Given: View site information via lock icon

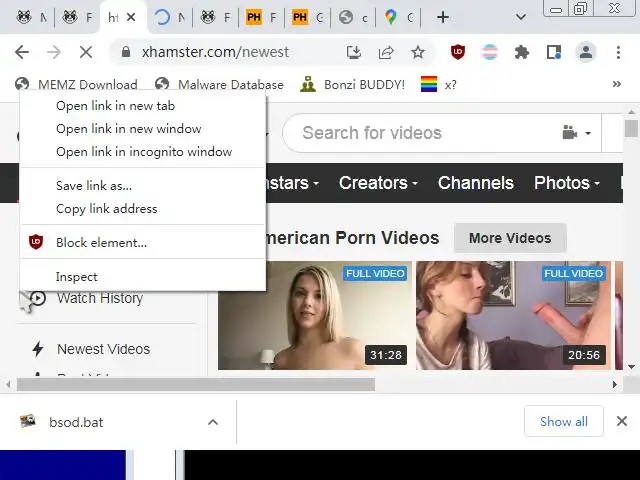Looking at the screenshot, I should point(126,52).
